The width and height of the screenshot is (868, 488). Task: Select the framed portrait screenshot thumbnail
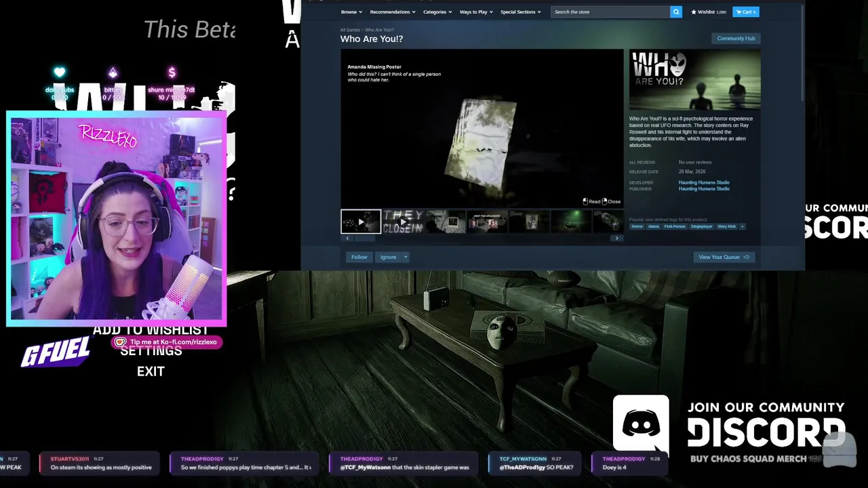(x=529, y=222)
